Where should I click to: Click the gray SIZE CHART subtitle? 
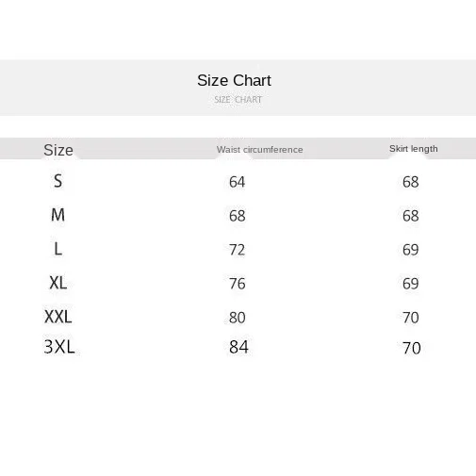click(x=238, y=100)
